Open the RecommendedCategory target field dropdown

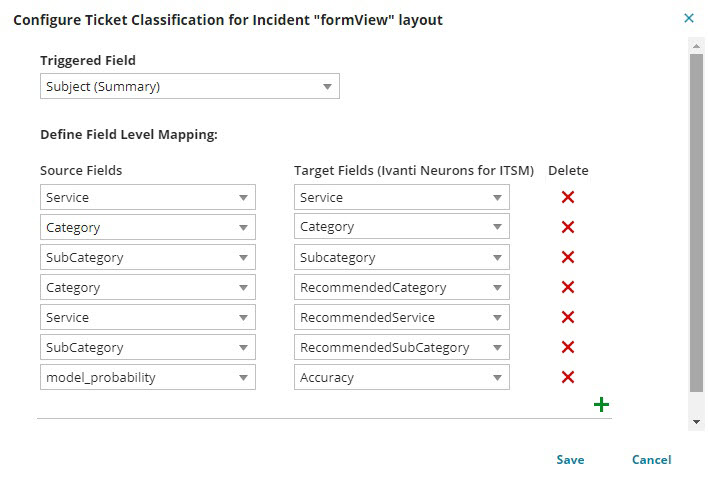(402, 287)
